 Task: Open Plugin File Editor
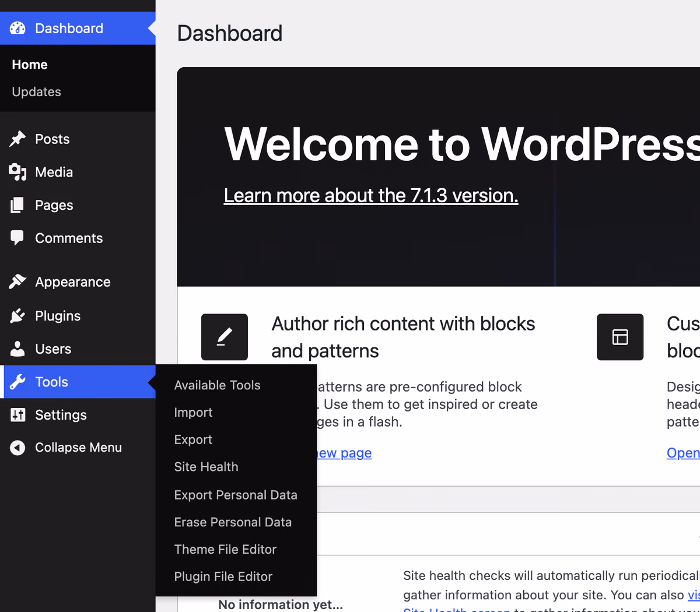(223, 577)
